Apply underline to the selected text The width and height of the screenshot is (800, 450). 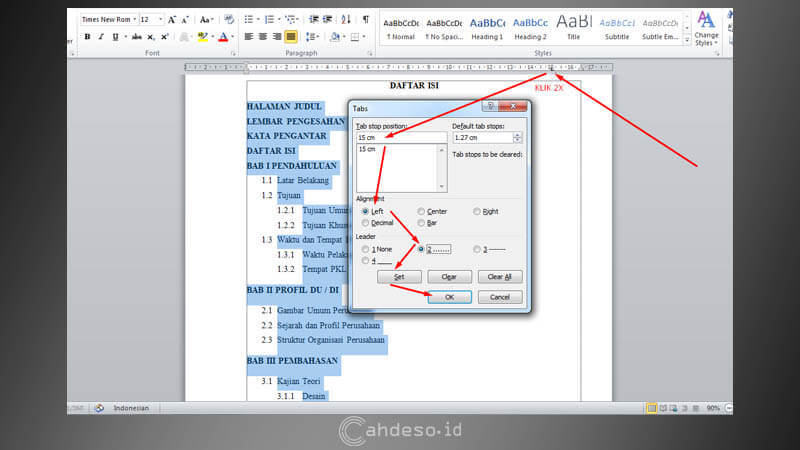tap(115, 37)
